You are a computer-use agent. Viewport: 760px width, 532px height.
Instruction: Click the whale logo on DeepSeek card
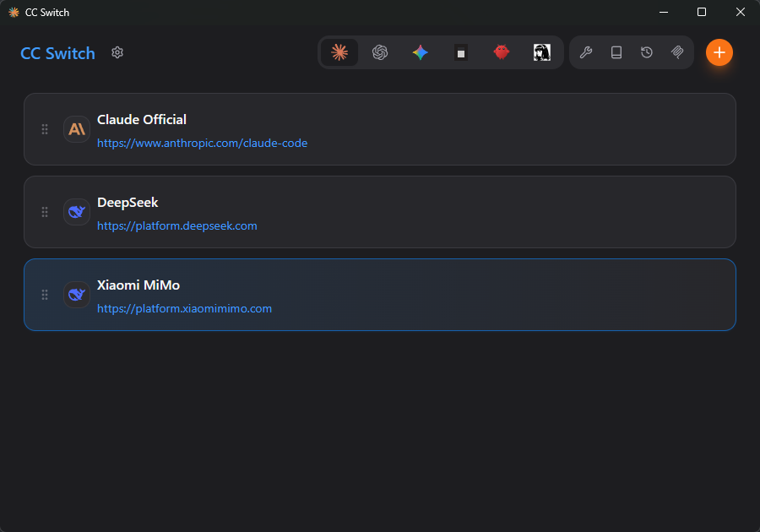point(77,212)
